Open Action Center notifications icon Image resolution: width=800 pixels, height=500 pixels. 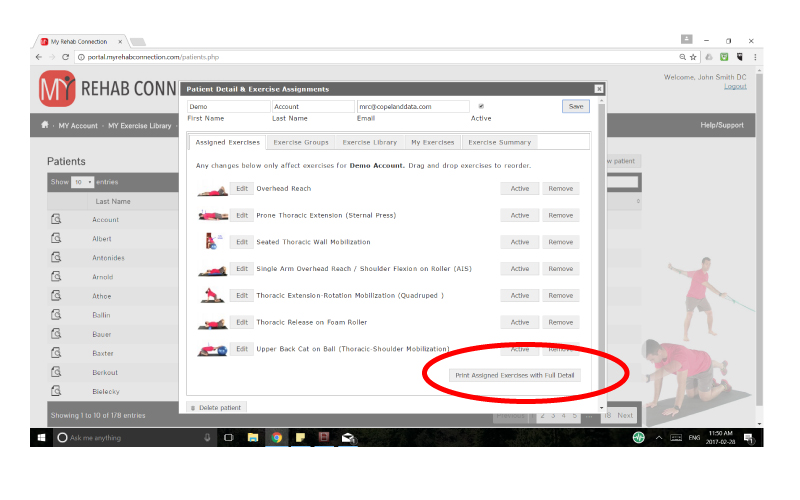tap(749, 438)
